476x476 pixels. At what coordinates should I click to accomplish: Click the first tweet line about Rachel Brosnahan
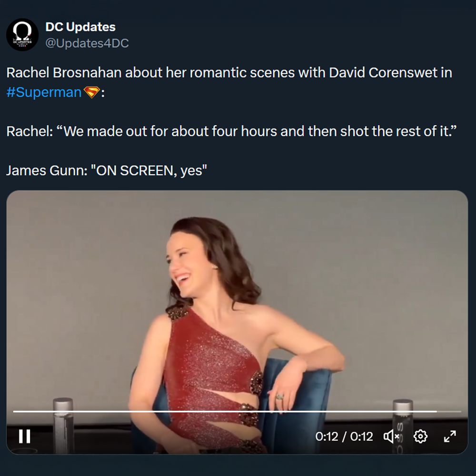pos(228,73)
